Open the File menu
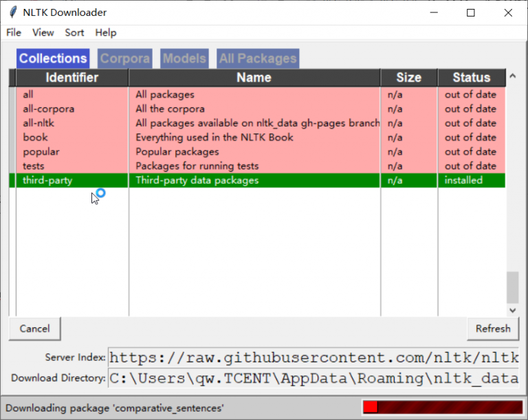The height and width of the screenshot is (420, 528). coord(14,32)
